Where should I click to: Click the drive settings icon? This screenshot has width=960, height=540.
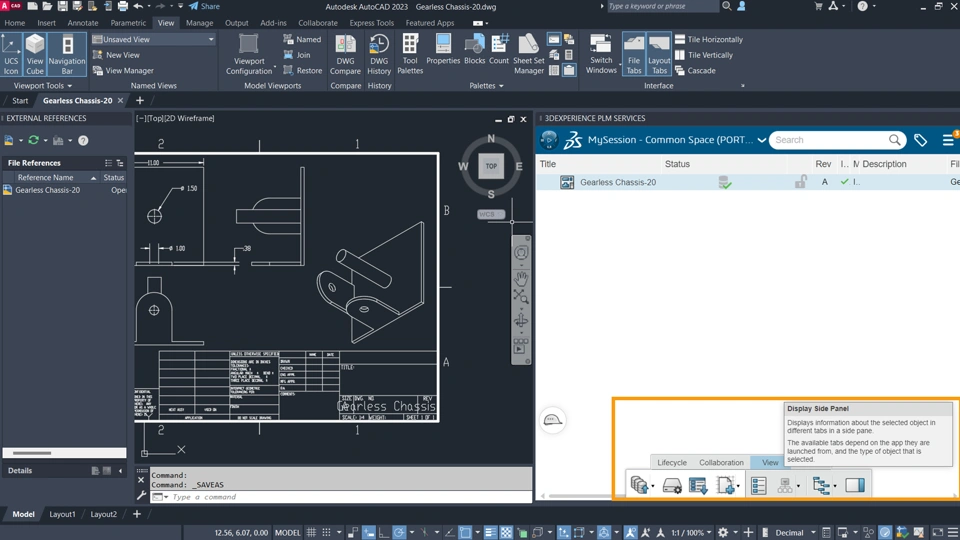coord(672,486)
